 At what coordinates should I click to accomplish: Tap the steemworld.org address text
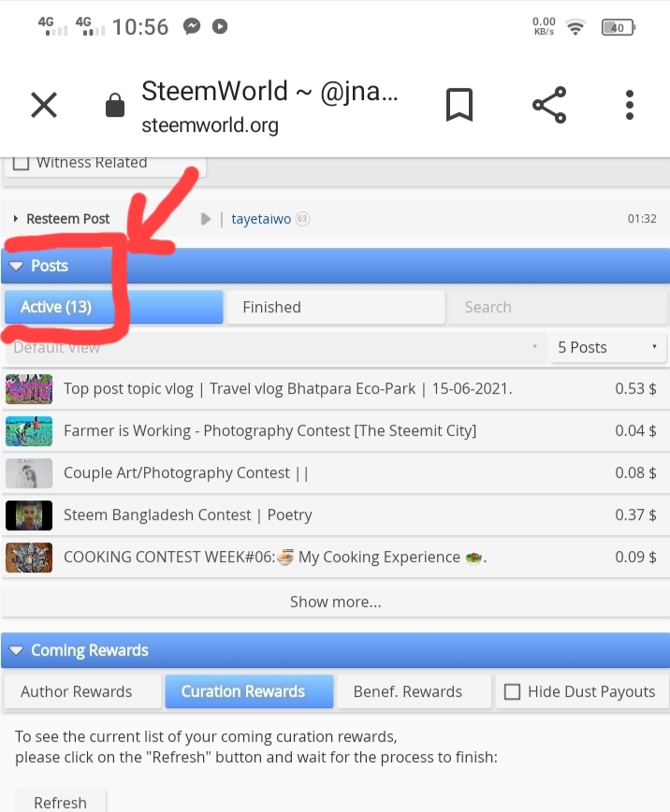[210, 126]
